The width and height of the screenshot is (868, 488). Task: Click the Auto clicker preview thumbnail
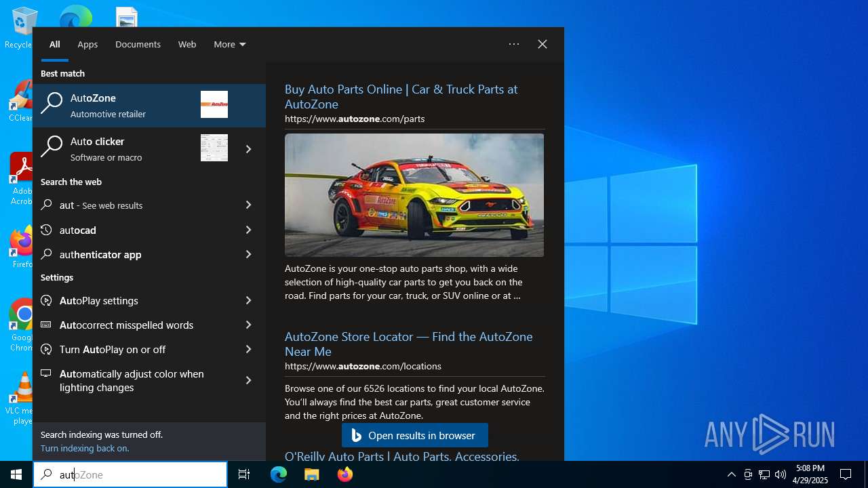pyautogui.click(x=214, y=148)
